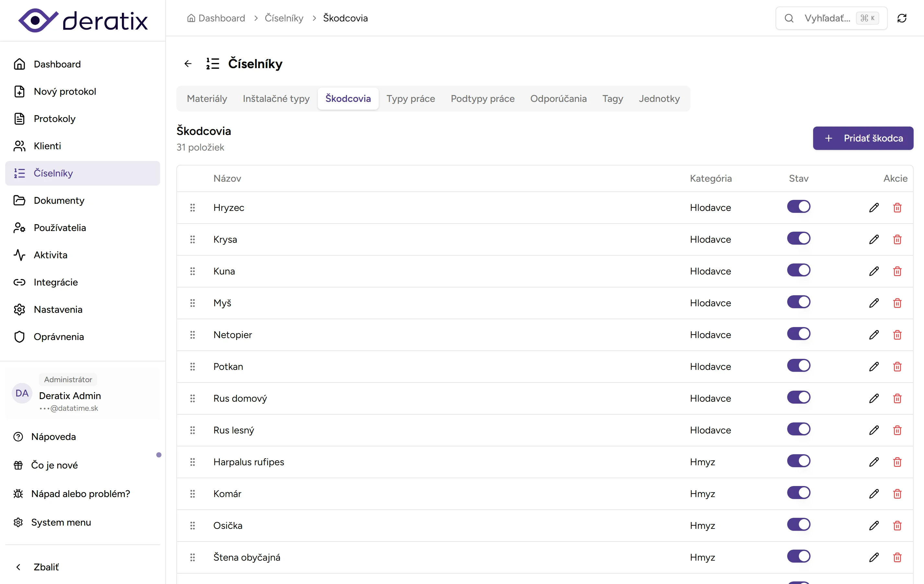Select Nový protokol in sidebar

click(65, 91)
